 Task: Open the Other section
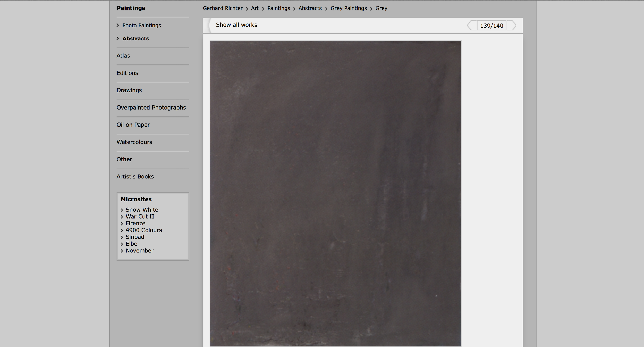click(124, 159)
